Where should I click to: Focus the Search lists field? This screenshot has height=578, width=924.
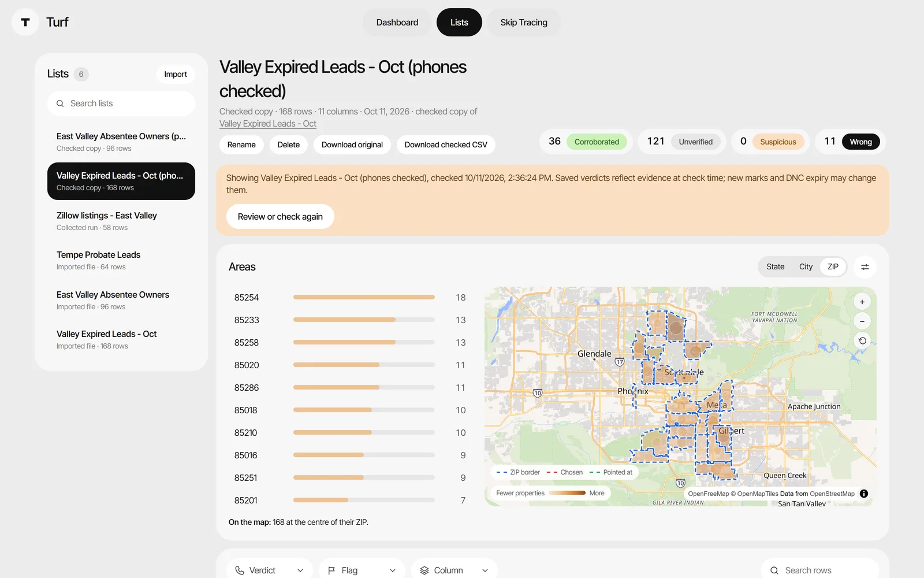click(x=121, y=103)
